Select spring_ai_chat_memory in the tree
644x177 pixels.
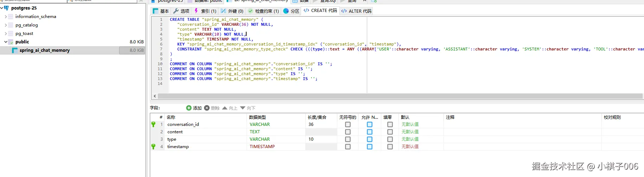(x=45, y=50)
